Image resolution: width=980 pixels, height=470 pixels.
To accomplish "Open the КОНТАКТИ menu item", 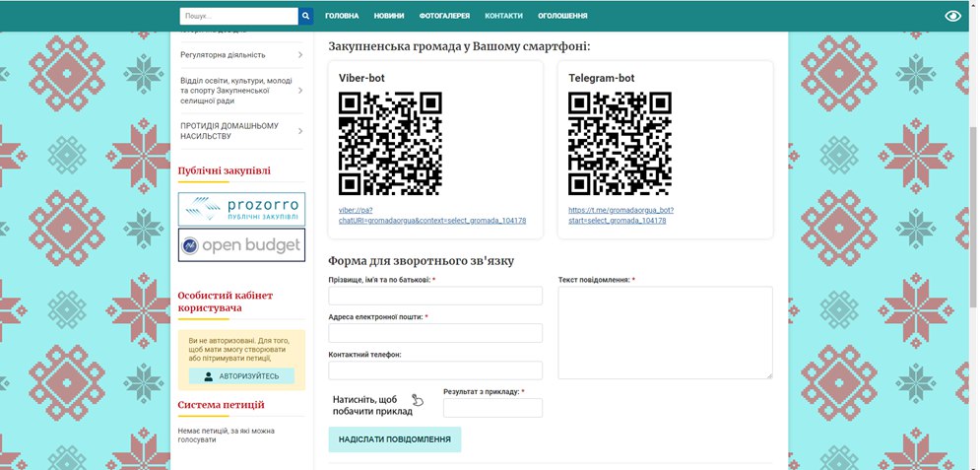I will [503, 16].
